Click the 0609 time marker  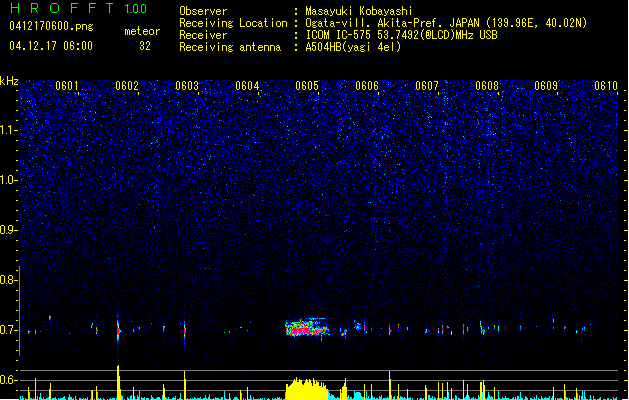546,86
